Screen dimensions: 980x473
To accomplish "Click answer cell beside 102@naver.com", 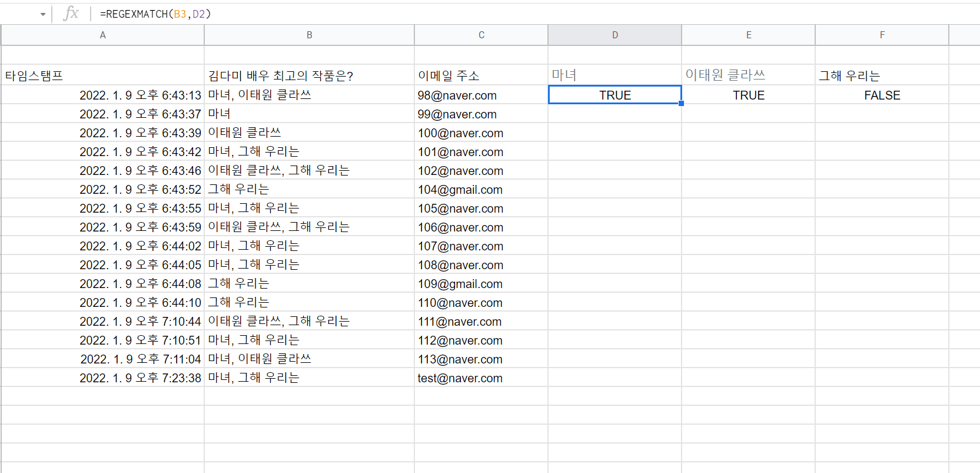I will click(309, 170).
